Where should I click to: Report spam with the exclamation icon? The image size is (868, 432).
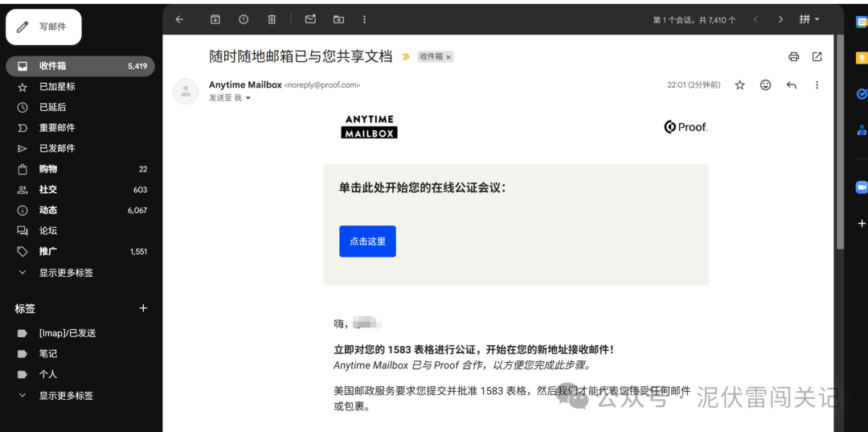[244, 19]
